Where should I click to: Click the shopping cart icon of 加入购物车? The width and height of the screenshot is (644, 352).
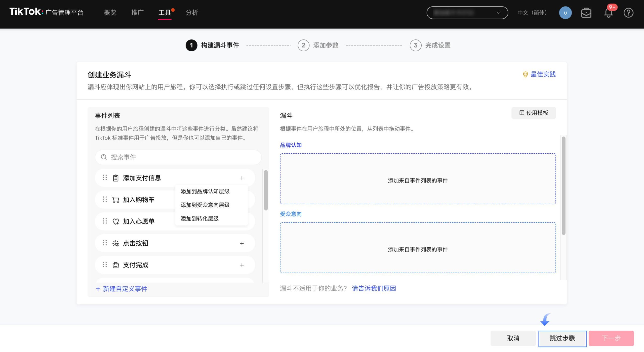point(115,200)
